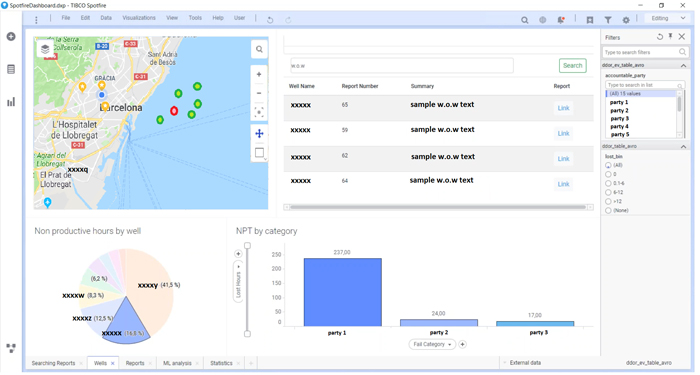
Task: Add a new page with plus tab
Action: [251, 363]
